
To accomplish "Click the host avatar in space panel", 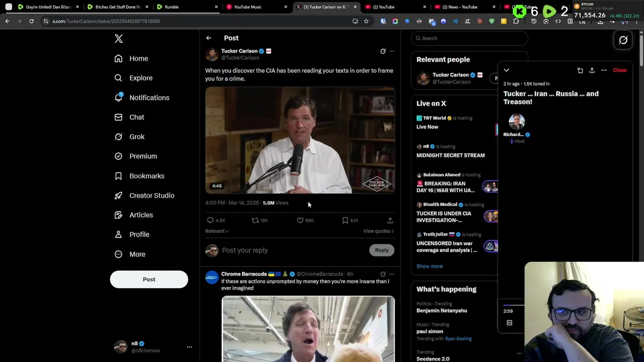I will tap(517, 122).
